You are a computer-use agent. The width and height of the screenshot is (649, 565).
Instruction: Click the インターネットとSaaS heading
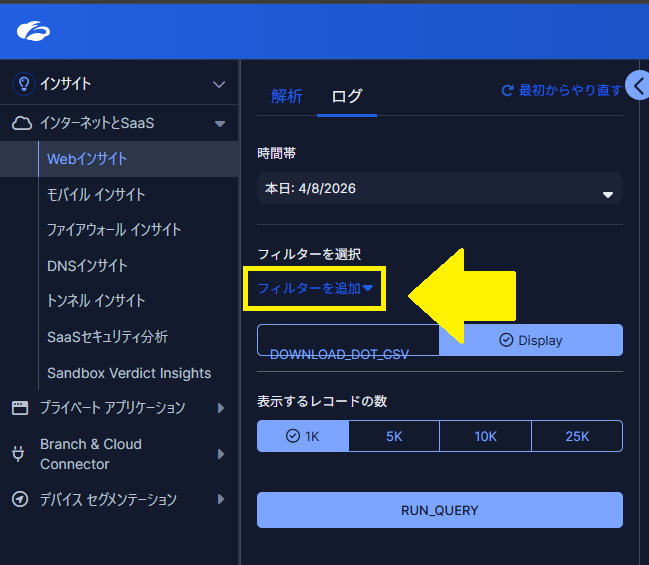coord(97,123)
